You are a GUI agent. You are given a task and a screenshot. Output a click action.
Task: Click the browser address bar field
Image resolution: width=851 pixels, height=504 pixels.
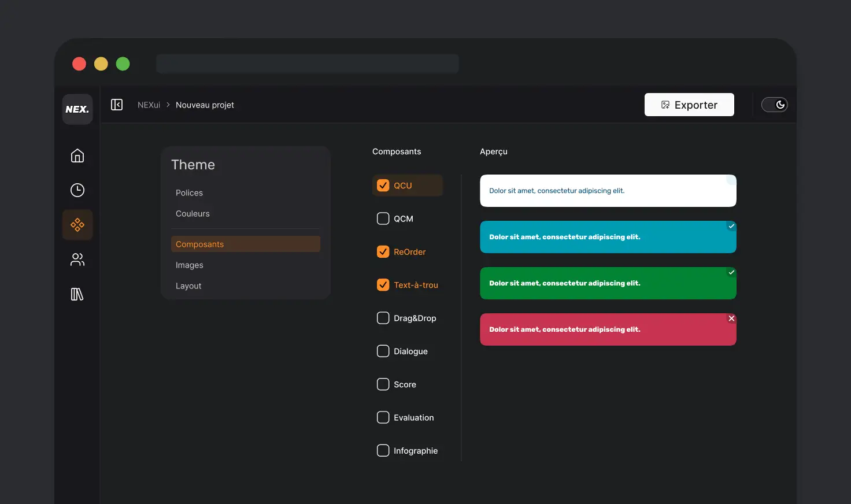[x=307, y=64]
